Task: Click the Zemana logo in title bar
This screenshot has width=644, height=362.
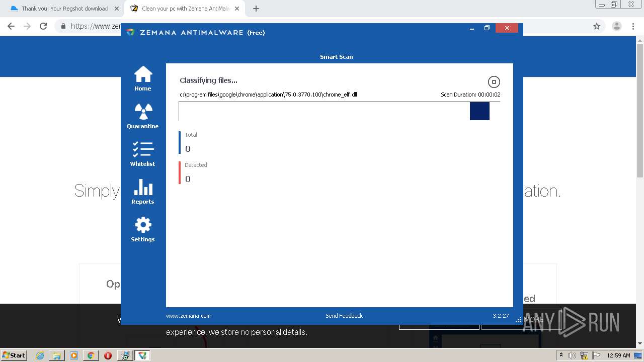Action: tap(130, 32)
